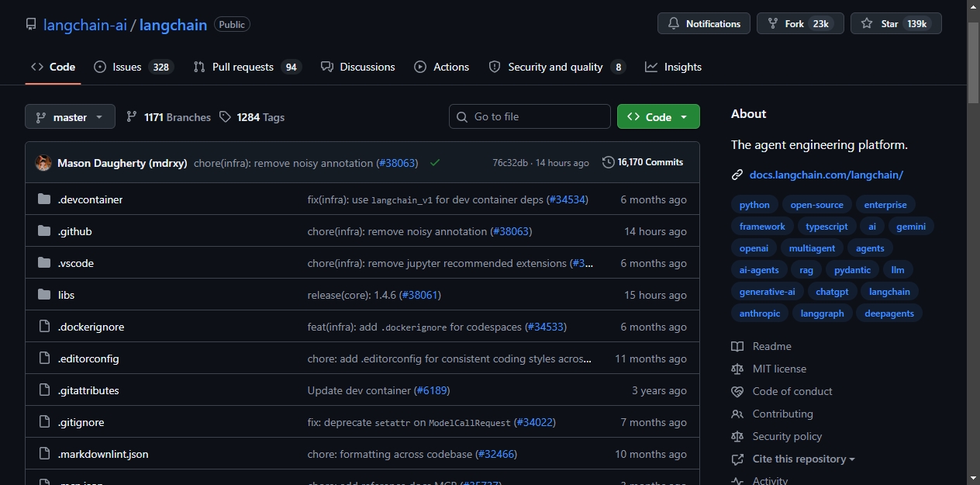
Task: Select the langgraph topic tag
Action: point(822,314)
